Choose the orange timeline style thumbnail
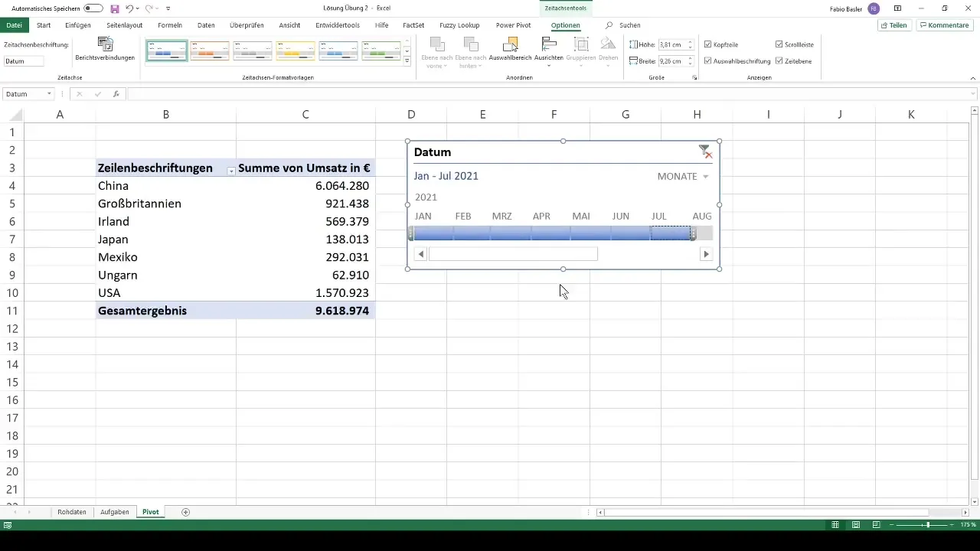The height and width of the screenshot is (551, 980). (210, 51)
